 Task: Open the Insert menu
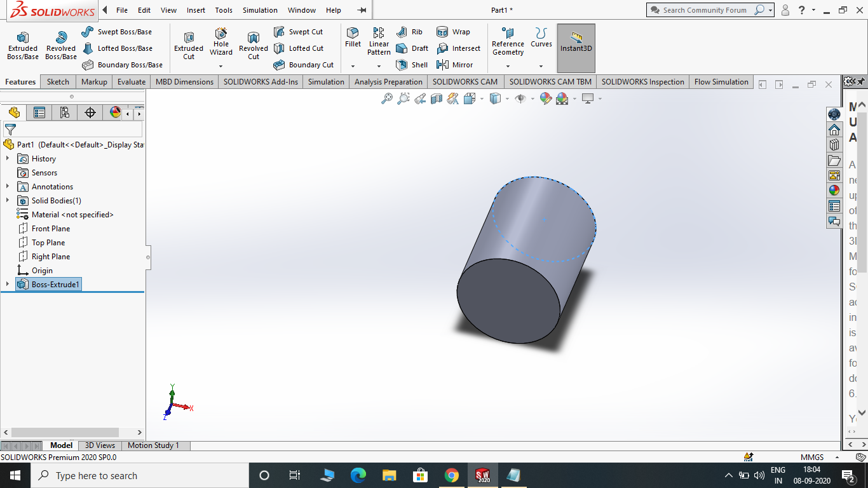pos(195,10)
